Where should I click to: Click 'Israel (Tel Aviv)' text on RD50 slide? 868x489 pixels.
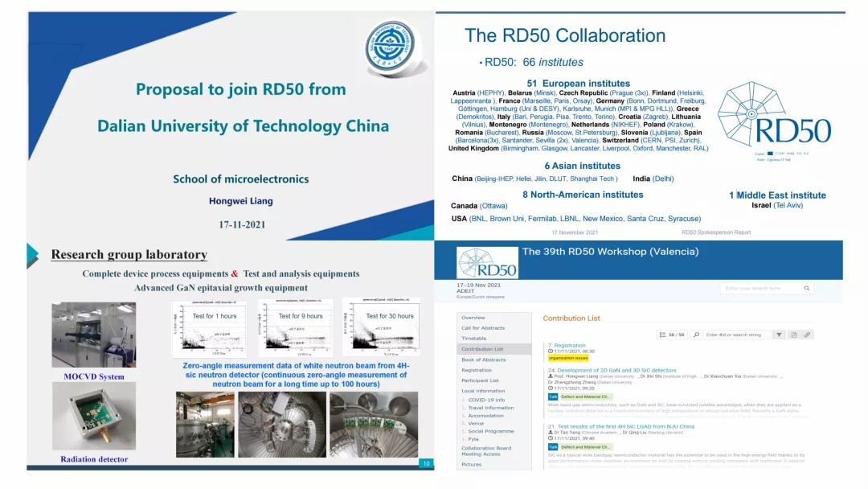[x=777, y=205]
